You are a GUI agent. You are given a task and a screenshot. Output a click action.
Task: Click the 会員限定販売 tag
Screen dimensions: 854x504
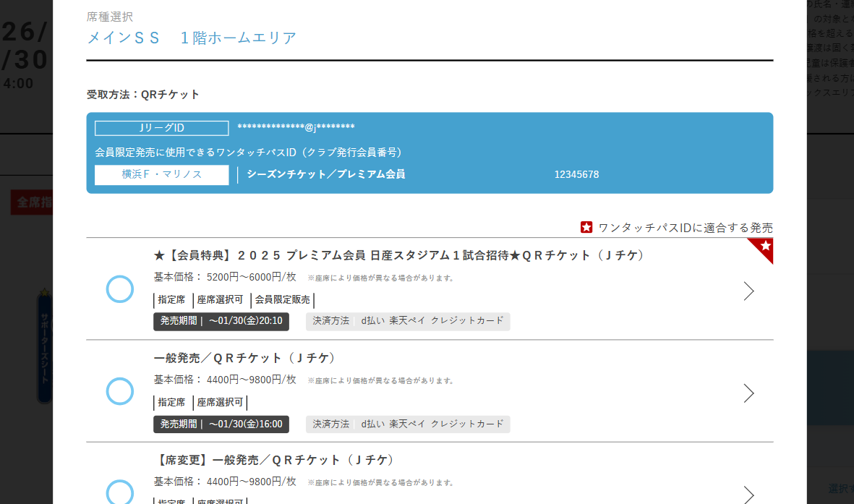282,300
